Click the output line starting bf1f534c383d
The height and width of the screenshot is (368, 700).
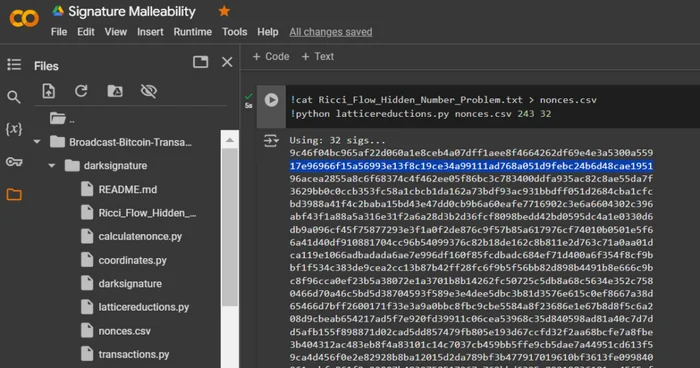[x=471, y=268]
